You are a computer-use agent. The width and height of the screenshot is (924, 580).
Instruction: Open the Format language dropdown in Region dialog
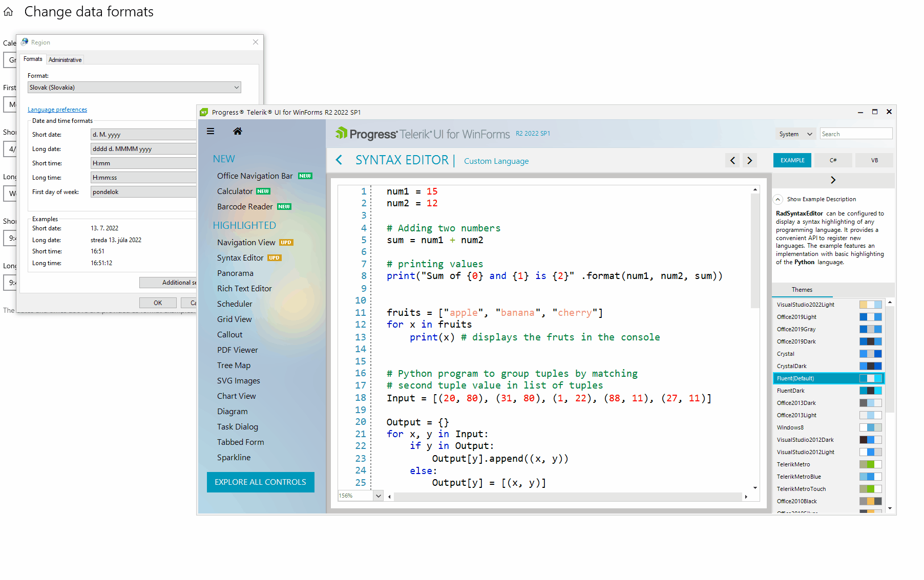pos(134,88)
